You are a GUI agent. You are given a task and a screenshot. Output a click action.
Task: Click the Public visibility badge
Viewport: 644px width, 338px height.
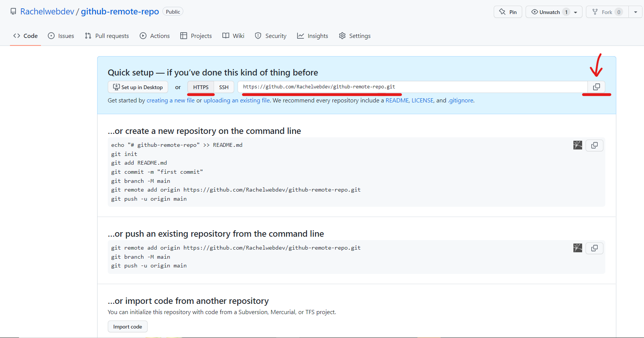click(x=173, y=12)
